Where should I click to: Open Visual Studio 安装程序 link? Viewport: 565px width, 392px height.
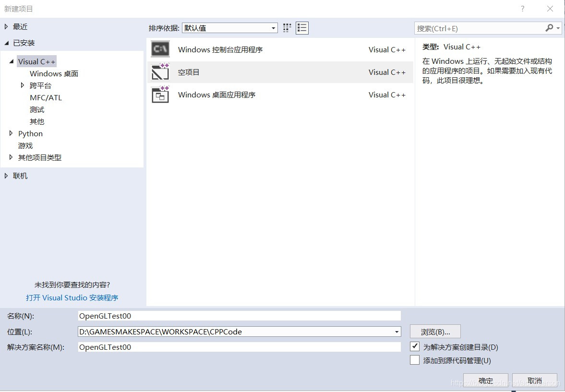pos(72,297)
